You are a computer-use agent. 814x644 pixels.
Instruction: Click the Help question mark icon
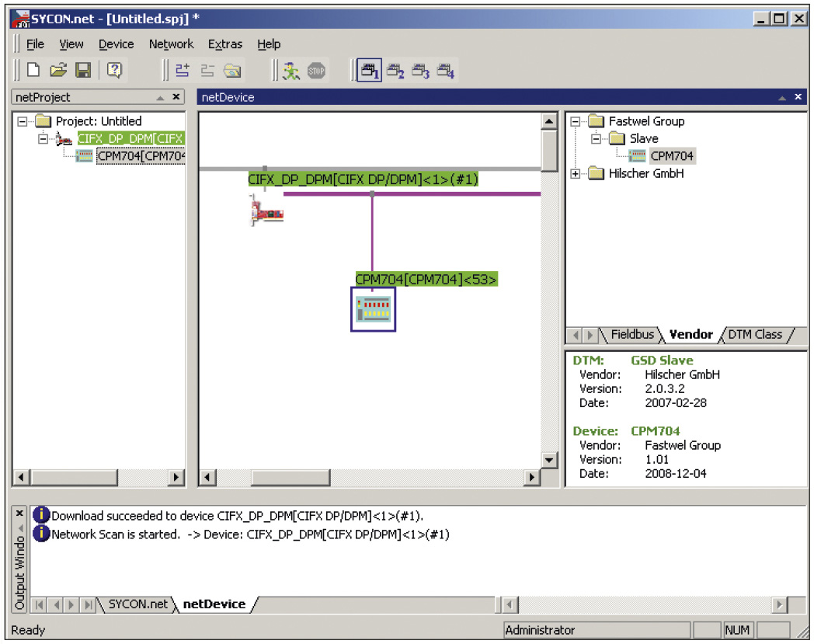[114, 70]
